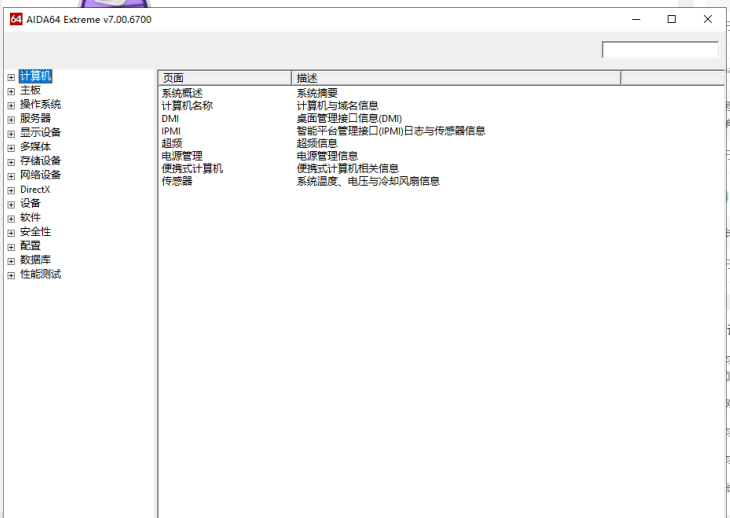Select 数据库 in the tree
The width and height of the screenshot is (730, 518).
point(35,260)
